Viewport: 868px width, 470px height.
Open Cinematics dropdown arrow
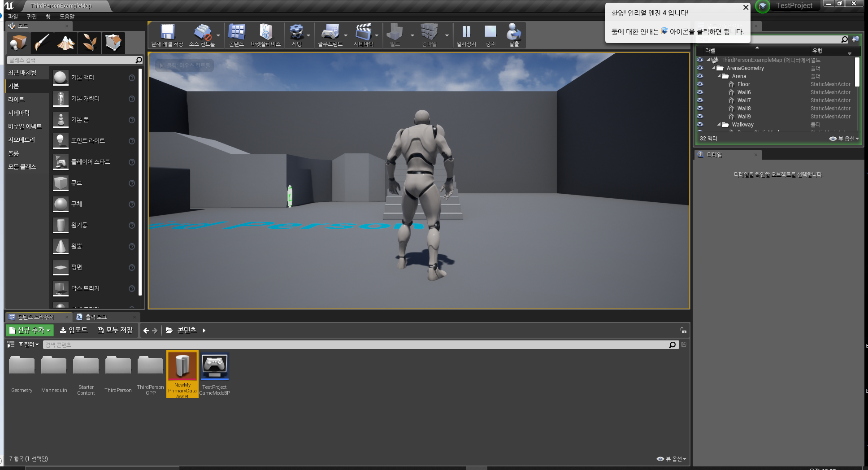coord(377,35)
